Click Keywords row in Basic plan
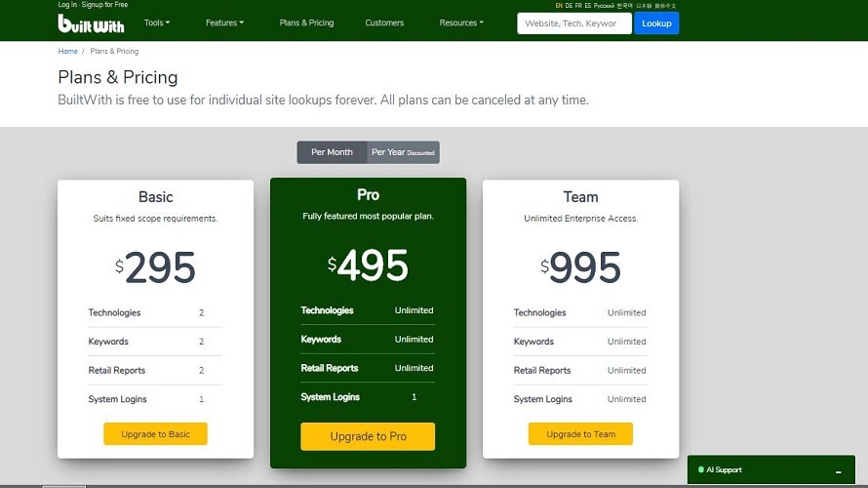 [155, 342]
